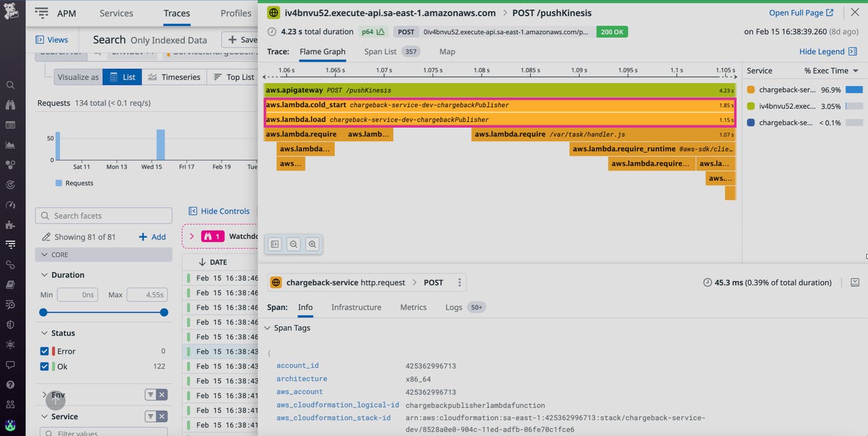868x436 pixels.
Task: Collapse the span details panel icon
Action: 854,283
